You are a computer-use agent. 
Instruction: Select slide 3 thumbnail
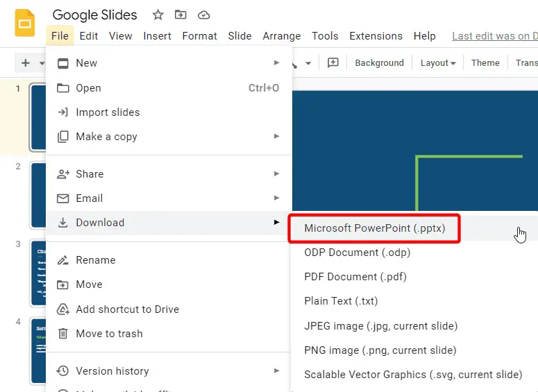click(x=38, y=273)
